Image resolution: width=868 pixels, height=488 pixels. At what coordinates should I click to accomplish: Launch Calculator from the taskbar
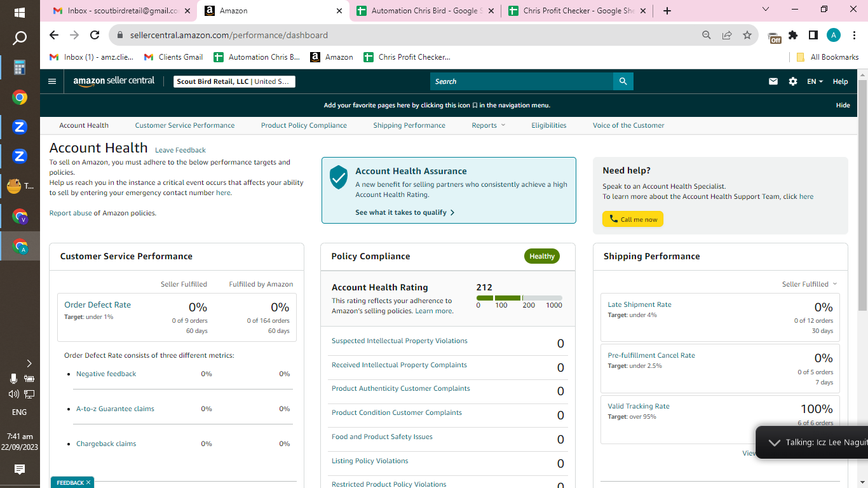pos(20,67)
